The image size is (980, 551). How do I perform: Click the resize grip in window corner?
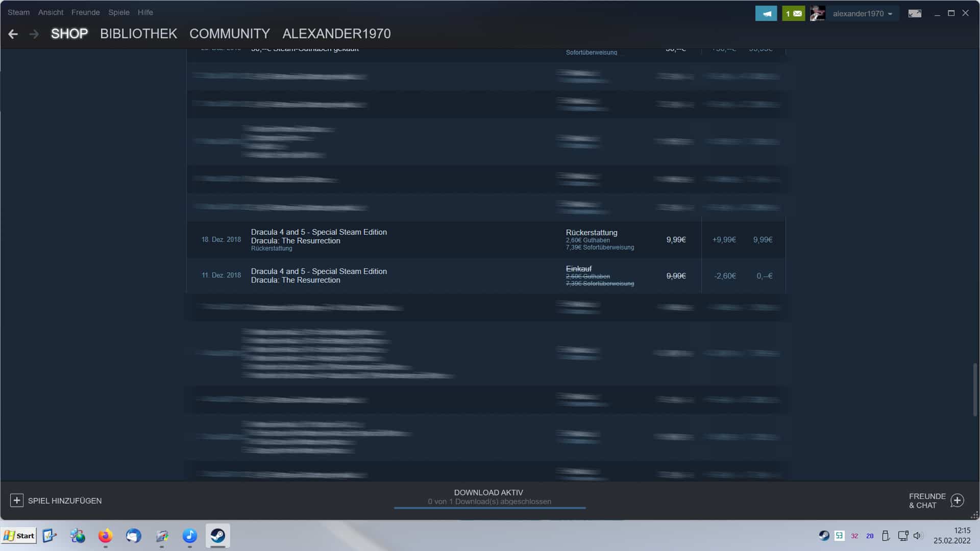(x=974, y=515)
